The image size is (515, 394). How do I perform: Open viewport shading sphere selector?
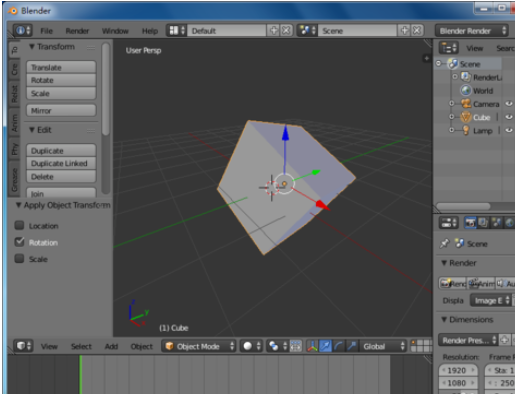click(251, 346)
